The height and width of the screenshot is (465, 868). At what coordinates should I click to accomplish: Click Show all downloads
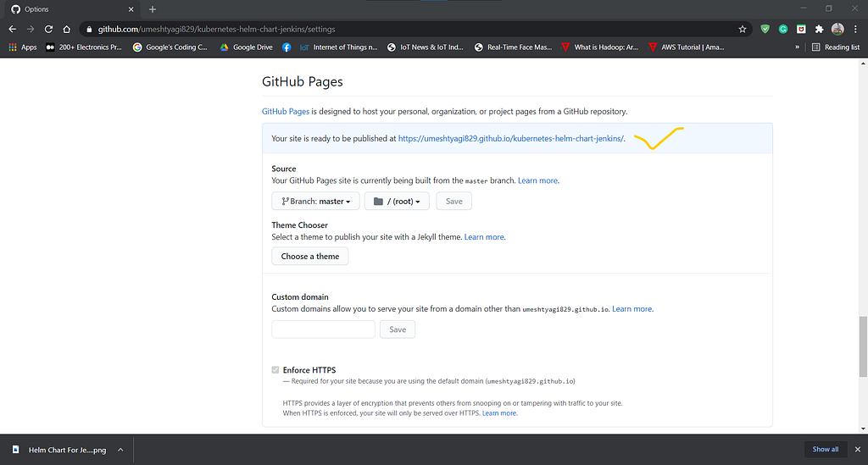coord(826,449)
